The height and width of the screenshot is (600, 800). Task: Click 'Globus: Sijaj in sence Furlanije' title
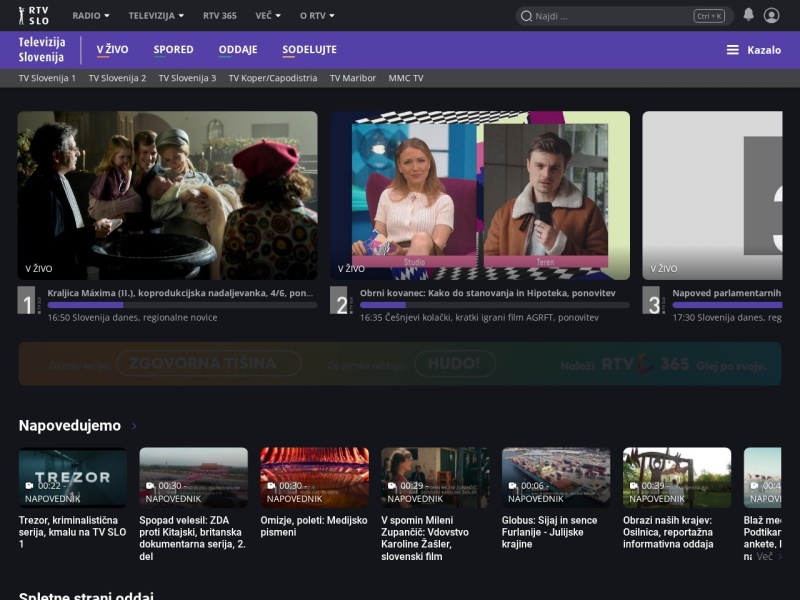tap(549, 532)
